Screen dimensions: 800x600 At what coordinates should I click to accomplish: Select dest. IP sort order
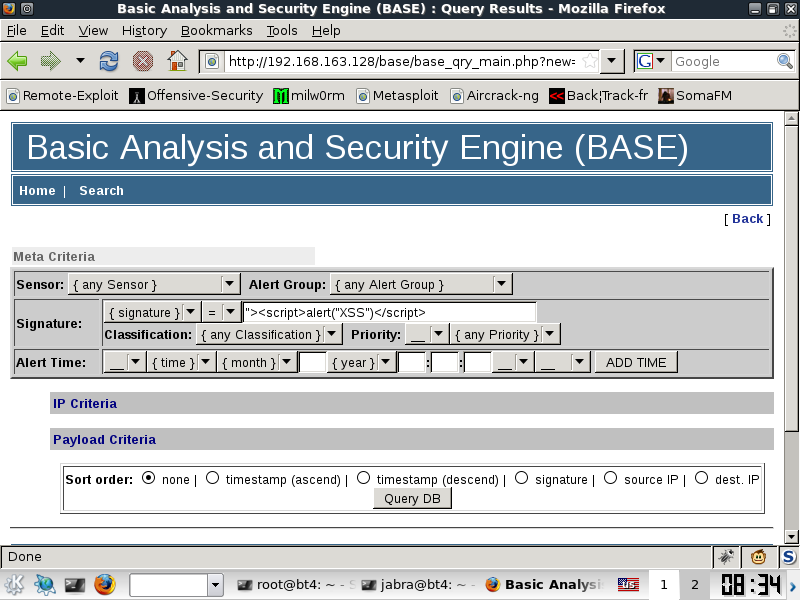(702, 478)
